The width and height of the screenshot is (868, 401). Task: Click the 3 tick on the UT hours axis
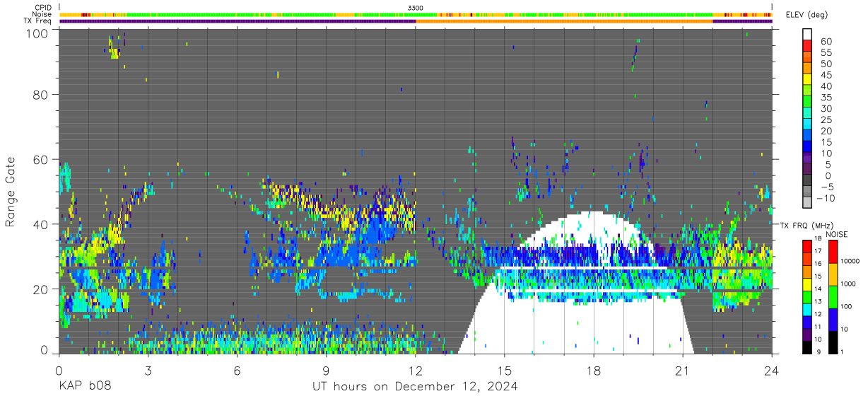coord(148,370)
